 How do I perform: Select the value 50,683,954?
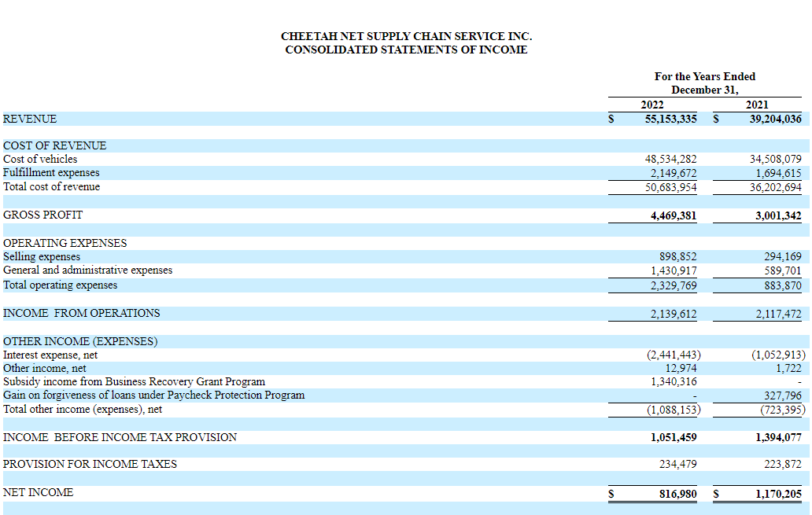tap(670, 187)
